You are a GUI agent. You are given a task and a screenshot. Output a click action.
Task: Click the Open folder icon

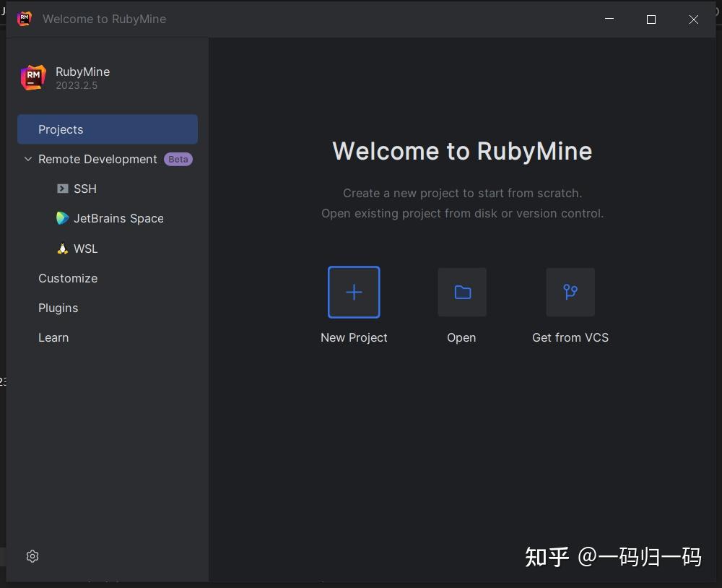pyautogui.click(x=461, y=292)
